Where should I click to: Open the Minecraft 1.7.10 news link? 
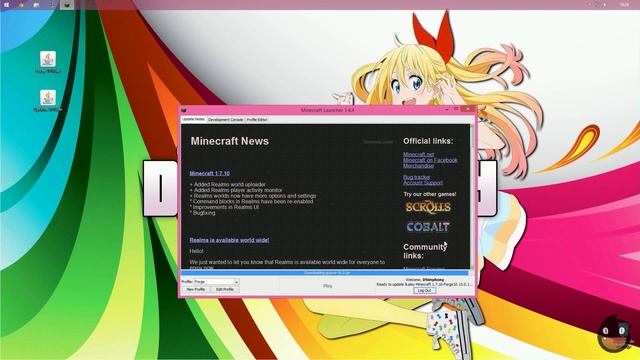pyautogui.click(x=209, y=173)
